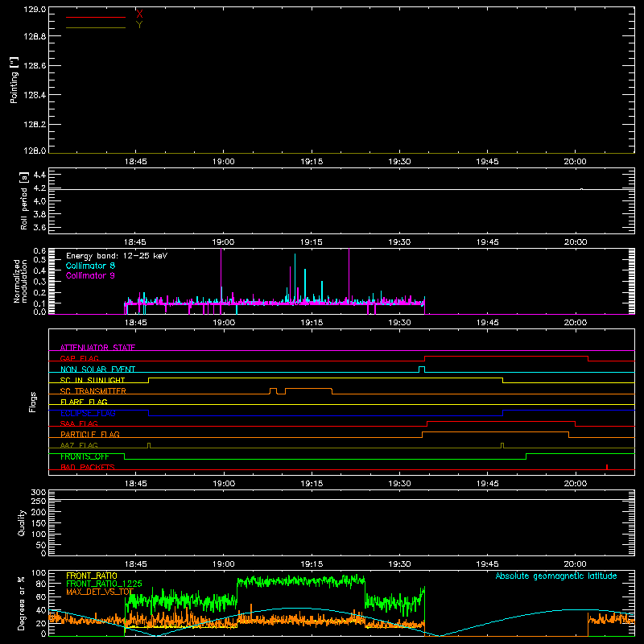Click the 129.0 tick on the Pointing axis
This screenshot has height=644, width=644.
click(35, 9)
